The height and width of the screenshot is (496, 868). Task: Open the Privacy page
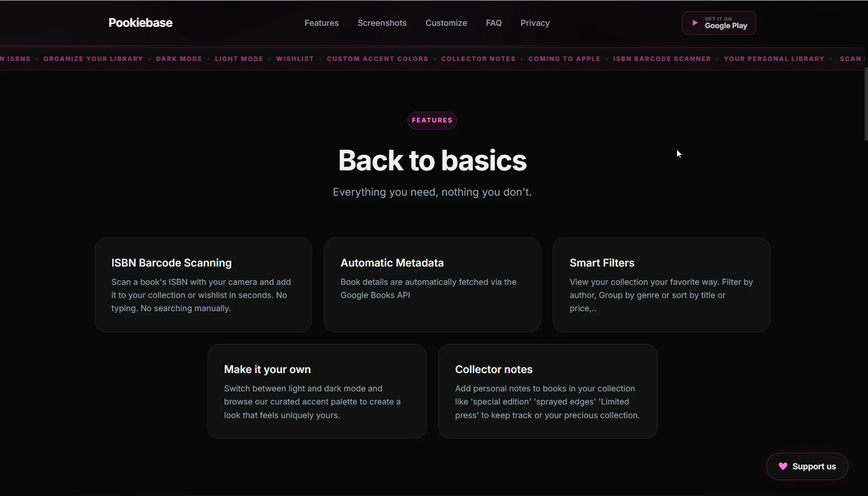point(535,23)
